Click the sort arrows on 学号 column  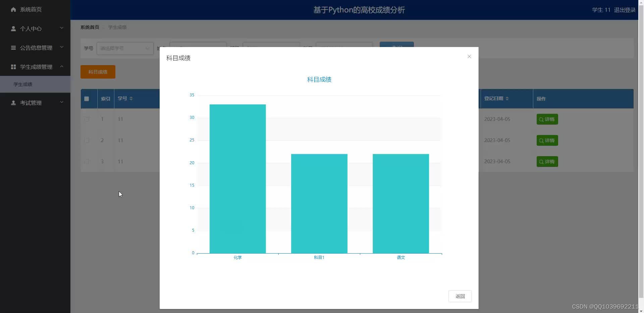[x=131, y=98]
